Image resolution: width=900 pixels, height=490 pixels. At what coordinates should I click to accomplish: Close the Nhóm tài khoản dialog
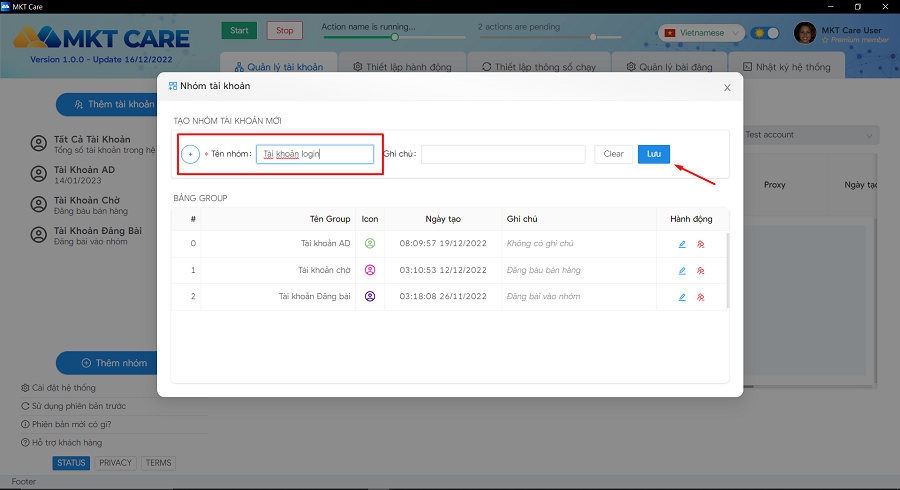tap(727, 88)
